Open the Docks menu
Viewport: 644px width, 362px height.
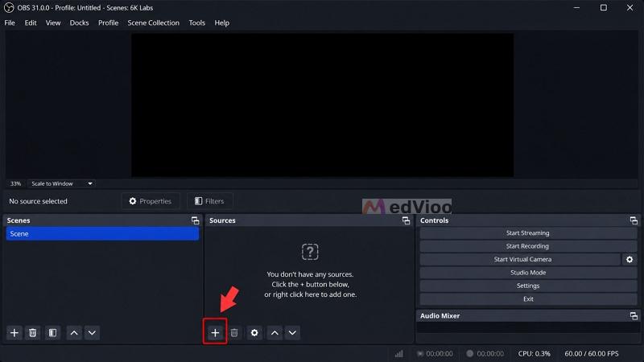(79, 23)
